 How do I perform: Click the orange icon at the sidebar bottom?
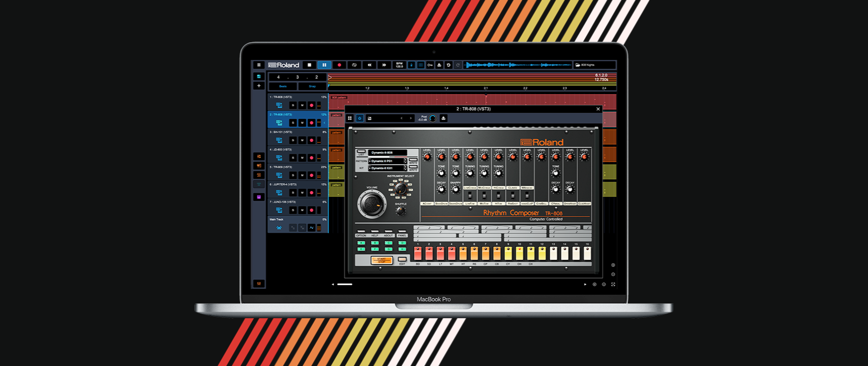point(259,283)
